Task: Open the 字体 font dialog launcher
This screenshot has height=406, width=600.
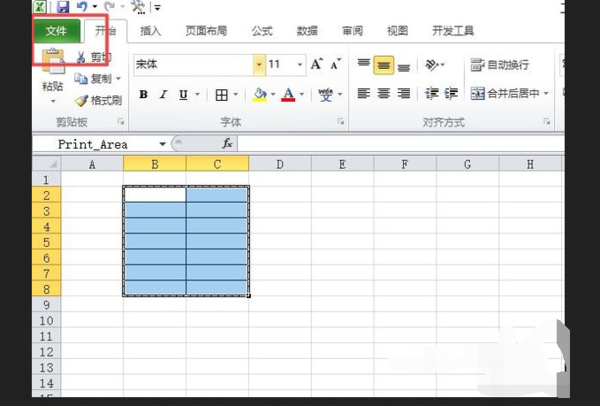Action: [x=341, y=122]
